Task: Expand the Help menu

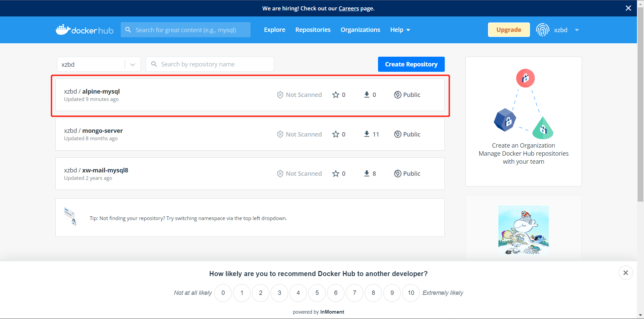Action: [400, 30]
